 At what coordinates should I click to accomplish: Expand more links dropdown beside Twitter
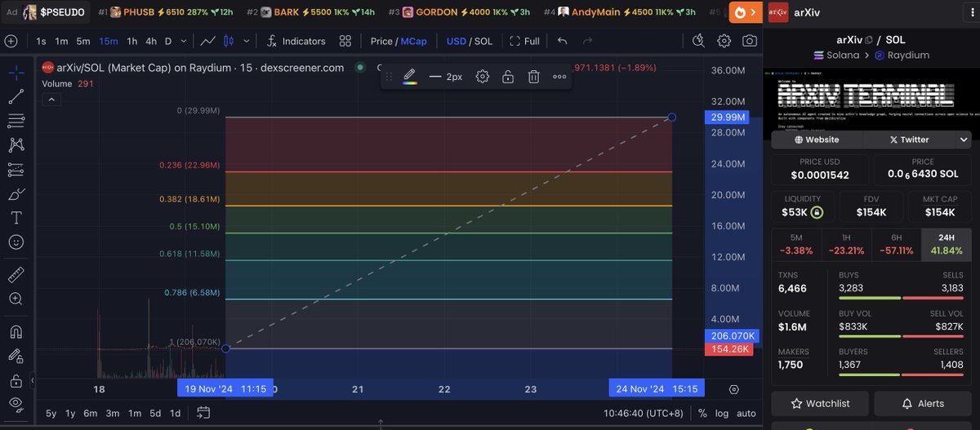tap(963, 140)
